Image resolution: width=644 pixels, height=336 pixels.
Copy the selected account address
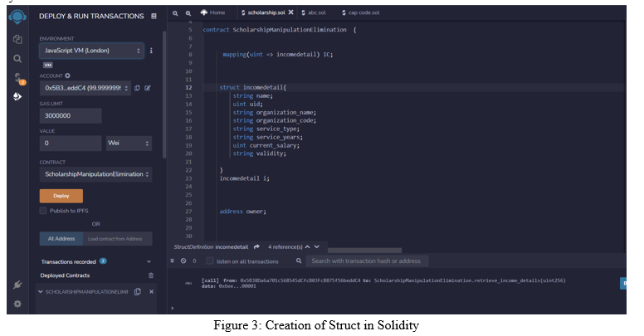[137, 88]
